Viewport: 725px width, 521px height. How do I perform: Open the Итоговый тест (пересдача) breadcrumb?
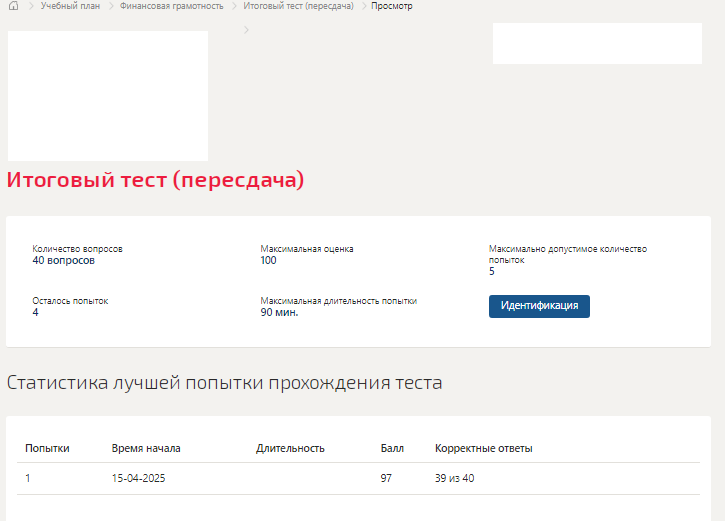pos(298,6)
